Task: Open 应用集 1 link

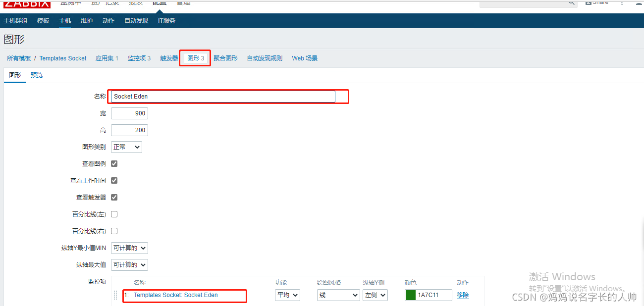Action: point(107,58)
